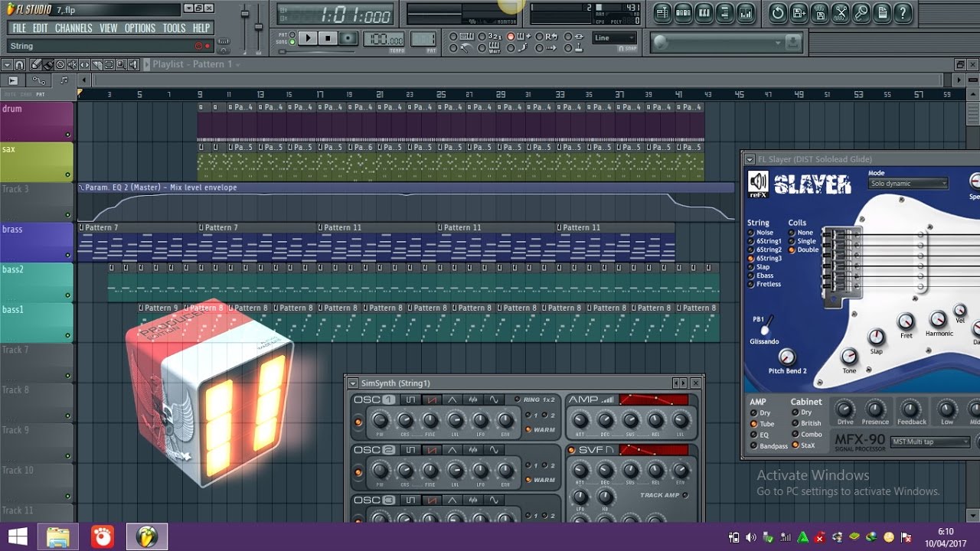Screen dimensions: 980x551
Task: Open the OPTIONS menu
Action: tap(140, 28)
